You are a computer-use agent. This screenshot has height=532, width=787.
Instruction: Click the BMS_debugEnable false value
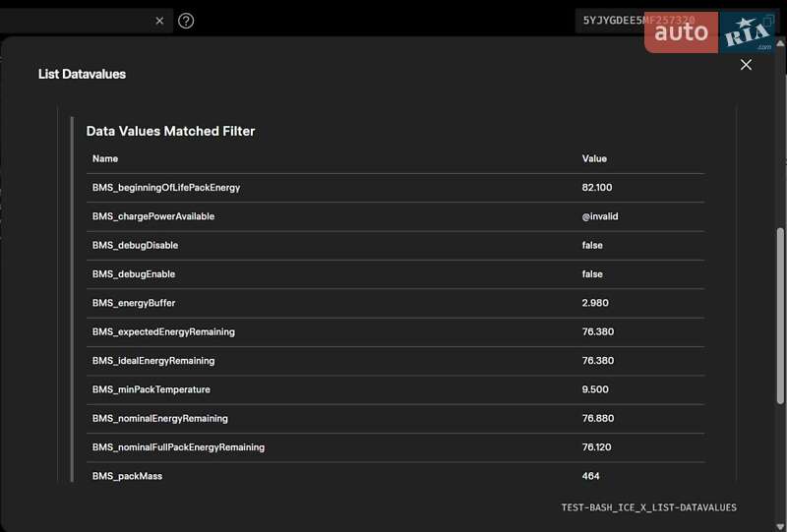click(x=592, y=274)
